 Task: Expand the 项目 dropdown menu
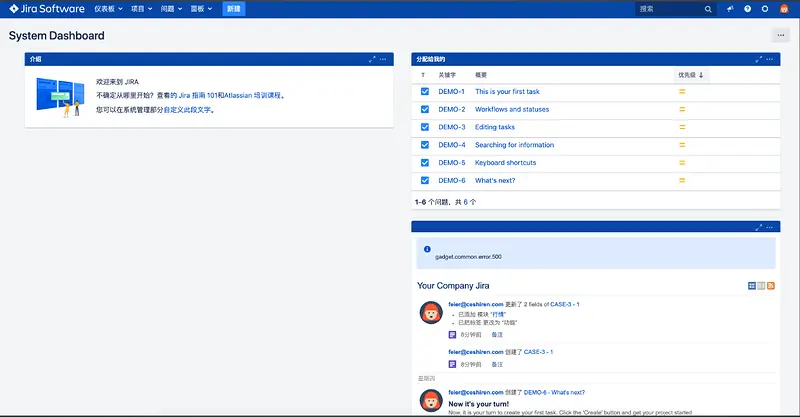point(142,9)
